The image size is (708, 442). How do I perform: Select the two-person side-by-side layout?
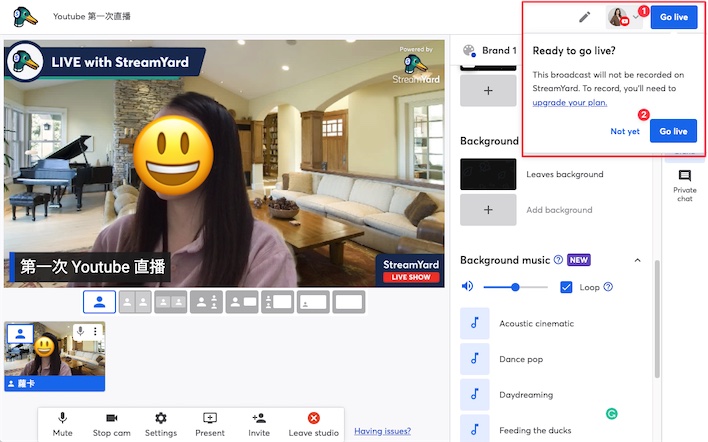(x=135, y=302)
